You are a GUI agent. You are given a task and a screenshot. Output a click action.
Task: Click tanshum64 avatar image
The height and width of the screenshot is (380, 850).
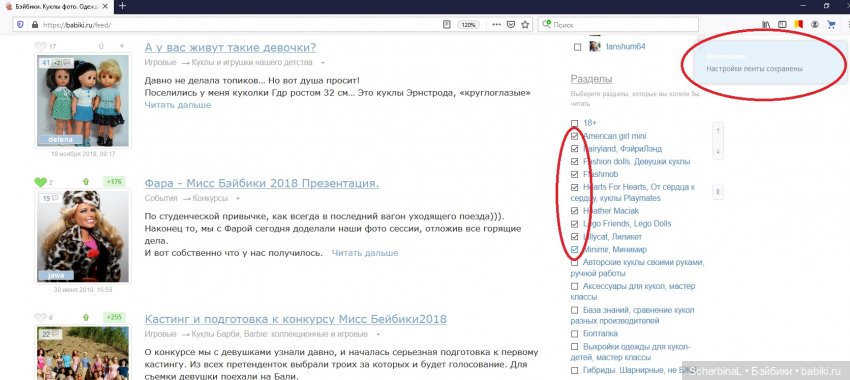[x=595, y=47]
